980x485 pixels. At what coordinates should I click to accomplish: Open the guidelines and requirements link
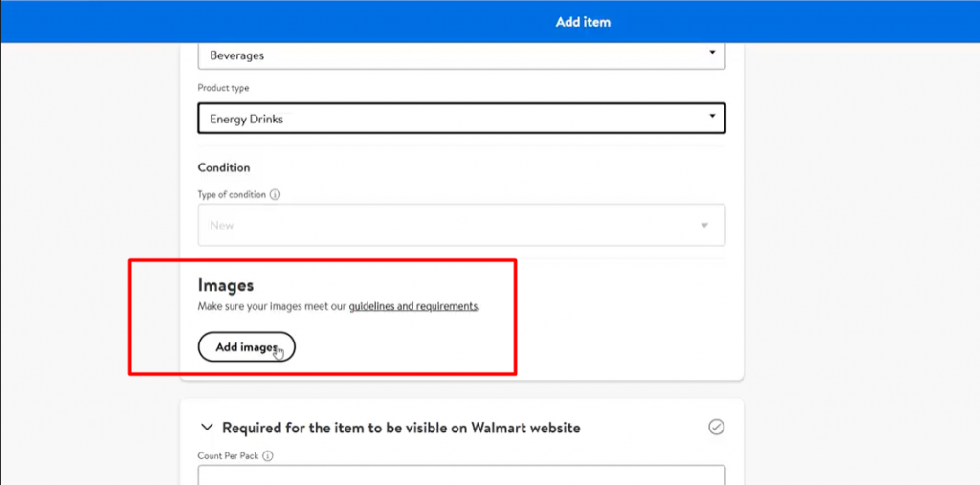[x=412, y=306]
